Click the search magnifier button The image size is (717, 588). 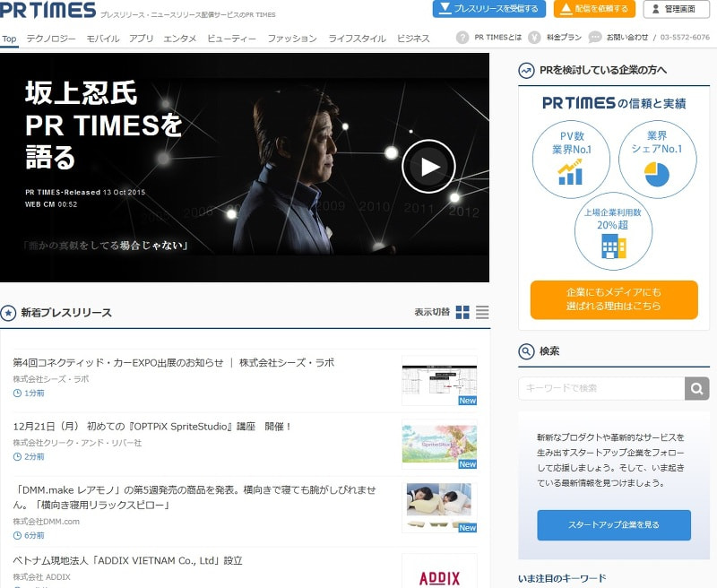(x=696, y=388)
